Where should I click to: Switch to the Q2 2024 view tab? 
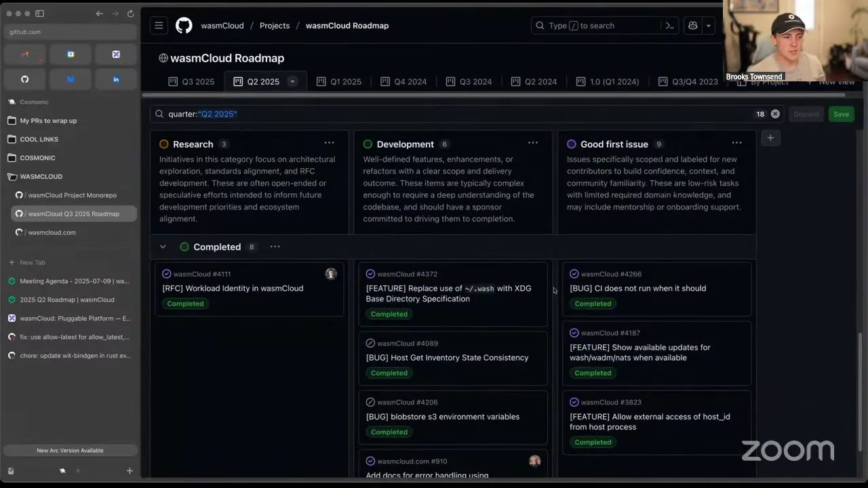tap(534, 81)
